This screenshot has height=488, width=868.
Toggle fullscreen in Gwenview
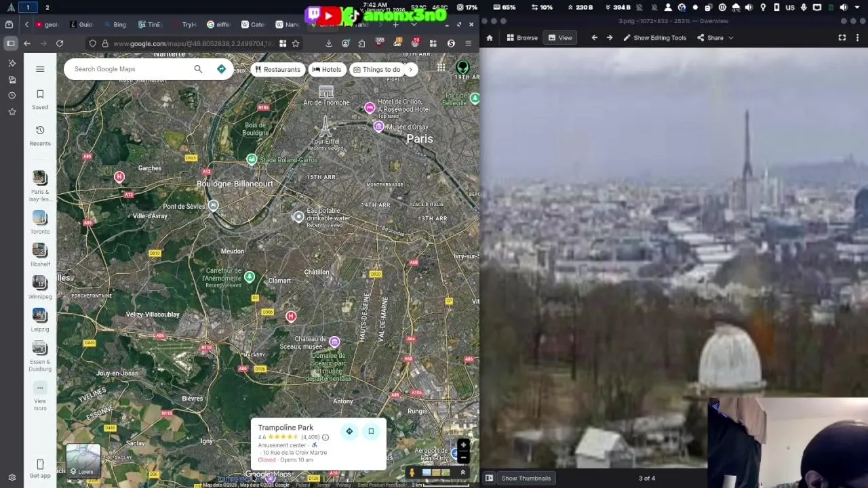point(842,38)
